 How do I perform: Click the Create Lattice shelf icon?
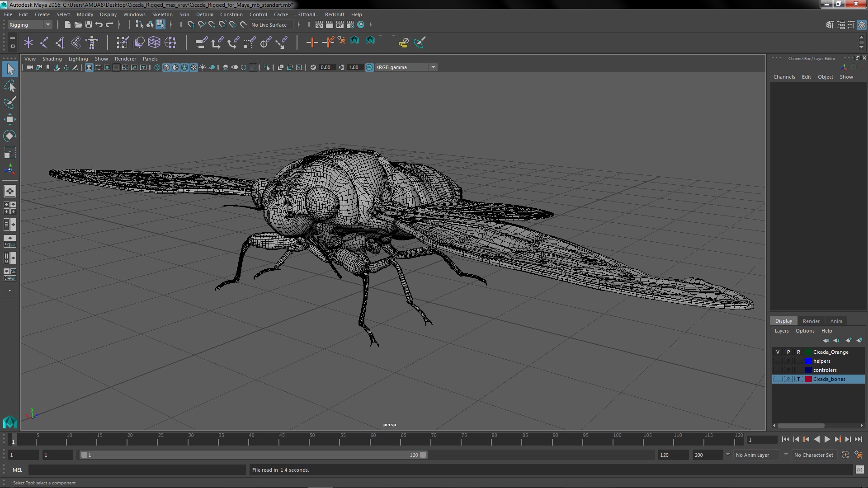point(154,42)
